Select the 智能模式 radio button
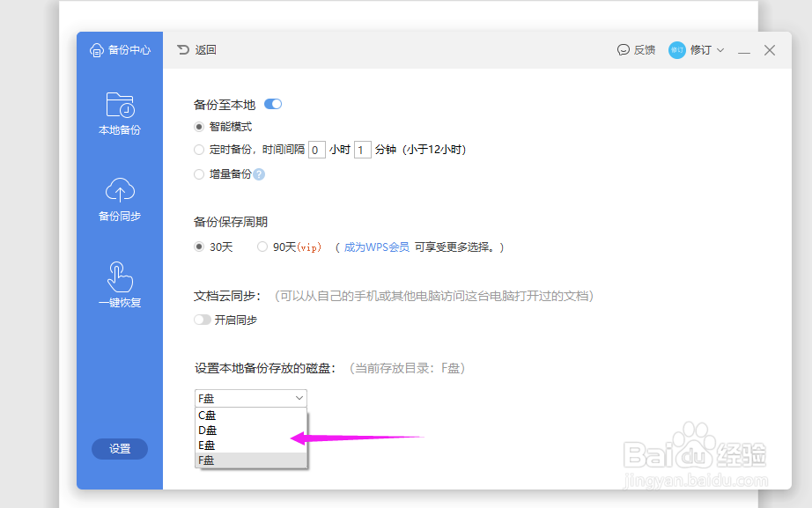 pyautogui.click(x=199, y=127)
